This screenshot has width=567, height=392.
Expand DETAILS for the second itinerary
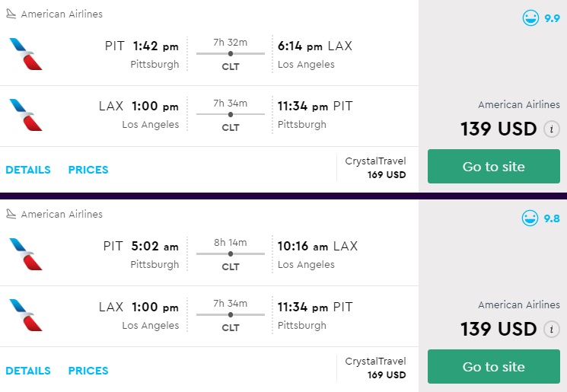pyautogui.click(x=28, y=371)
